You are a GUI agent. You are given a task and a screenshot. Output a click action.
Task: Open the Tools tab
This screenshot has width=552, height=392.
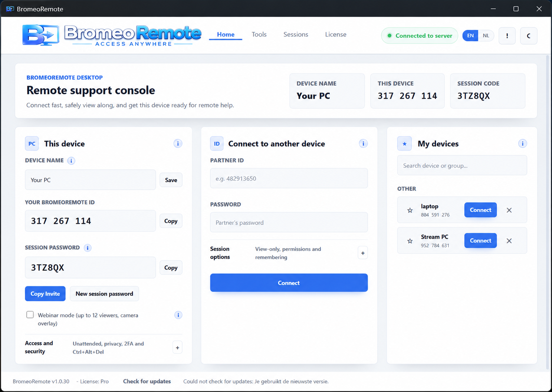(x=259, y=34)
